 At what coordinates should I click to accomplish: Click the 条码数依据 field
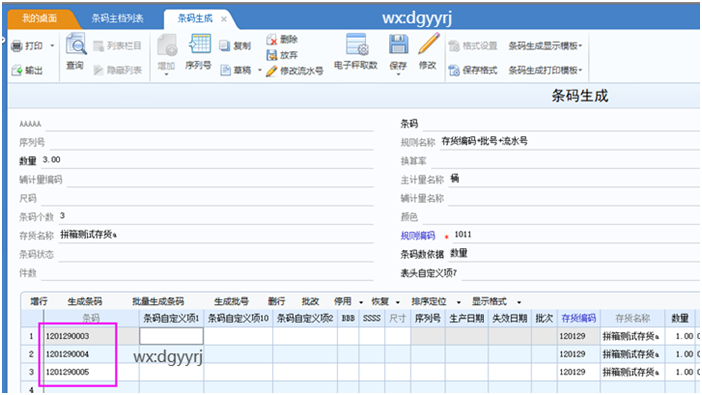pyautogui.click(x=574, y=254)
